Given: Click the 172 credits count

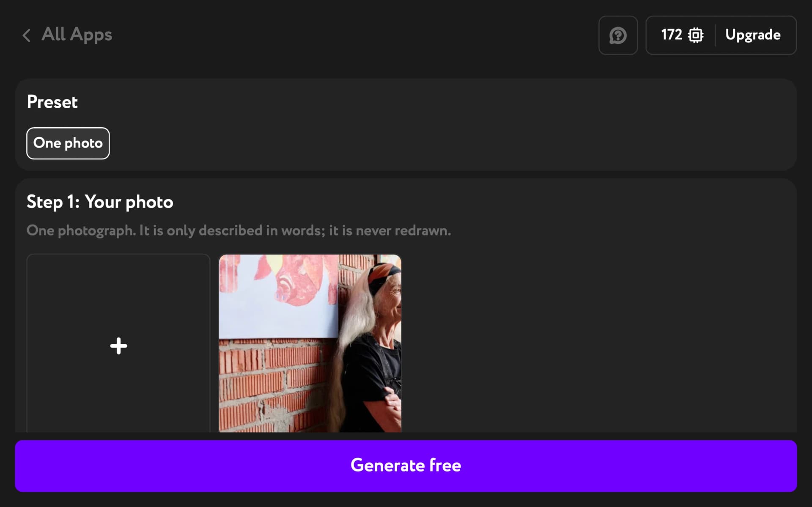Looking at the screenshot, I should point(672,35).
